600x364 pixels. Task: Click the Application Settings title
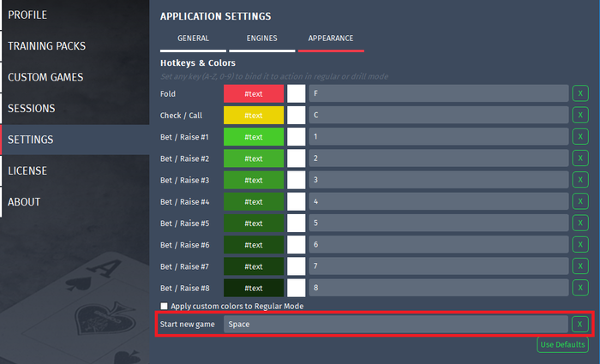pos(216,16)
